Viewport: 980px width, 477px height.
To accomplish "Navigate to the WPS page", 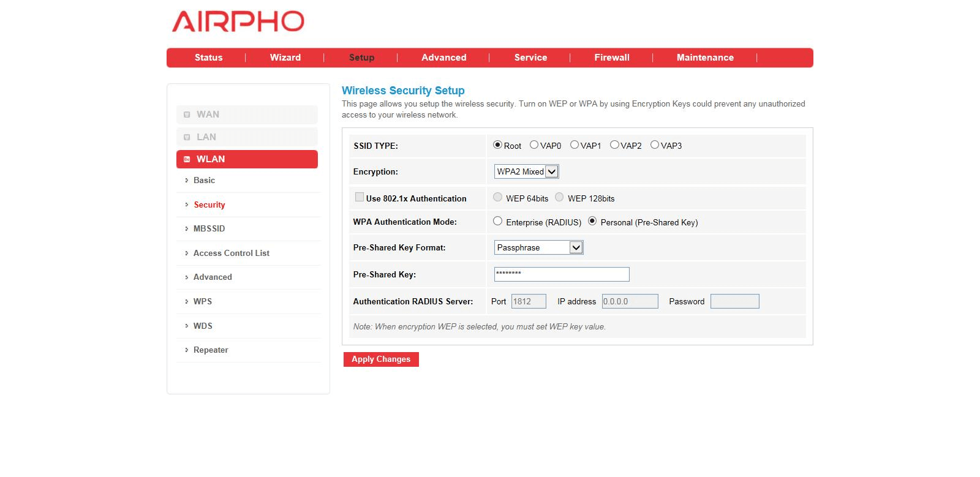I will pos(202,301).
